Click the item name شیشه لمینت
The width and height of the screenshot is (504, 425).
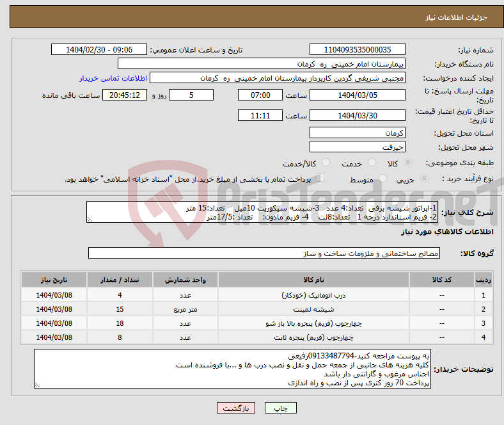313,310
